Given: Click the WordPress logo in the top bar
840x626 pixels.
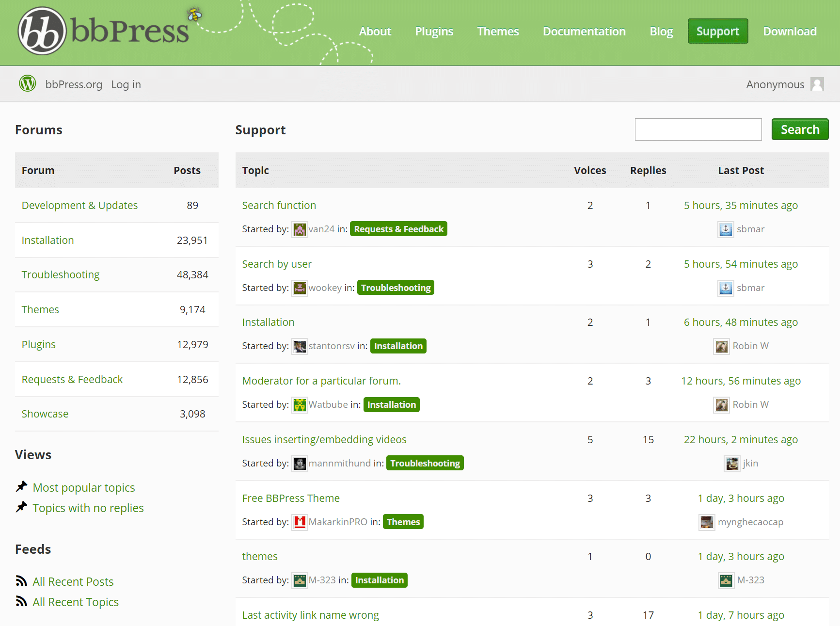Looking at the screenshot, I should (28, 83).
